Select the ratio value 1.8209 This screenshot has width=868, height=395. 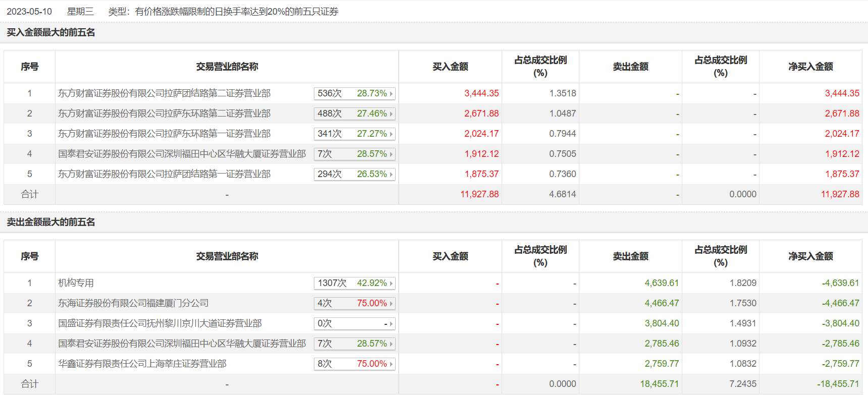(743, 283)
